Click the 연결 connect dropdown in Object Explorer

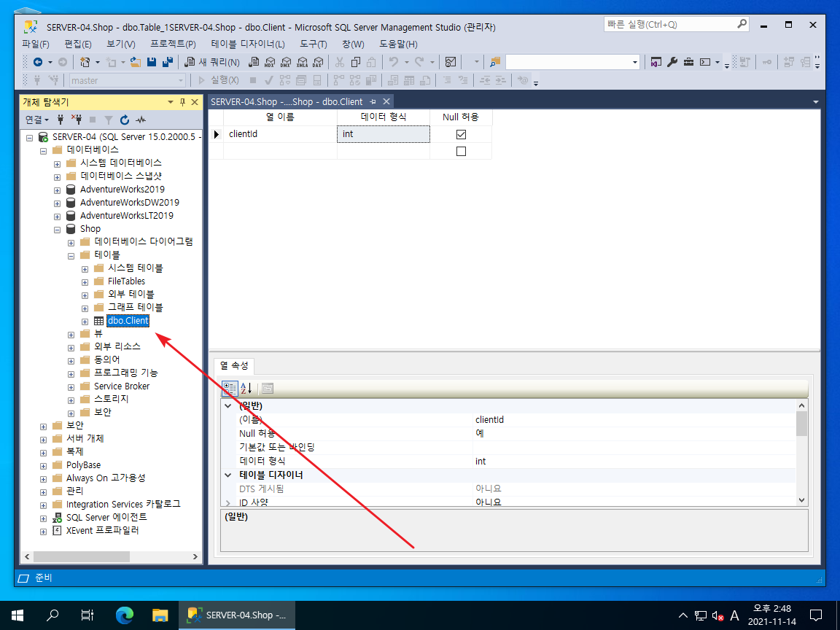[x=37, y=120]
